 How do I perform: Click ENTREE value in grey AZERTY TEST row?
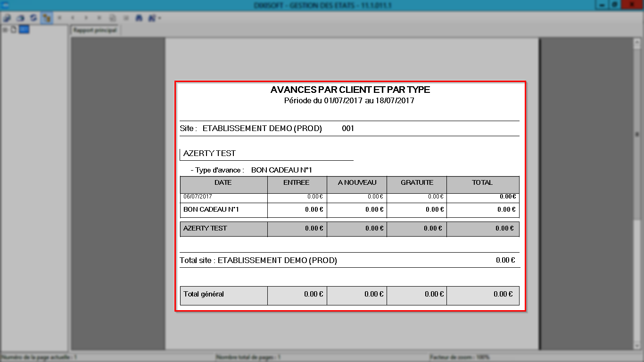[x=314, y=228]
